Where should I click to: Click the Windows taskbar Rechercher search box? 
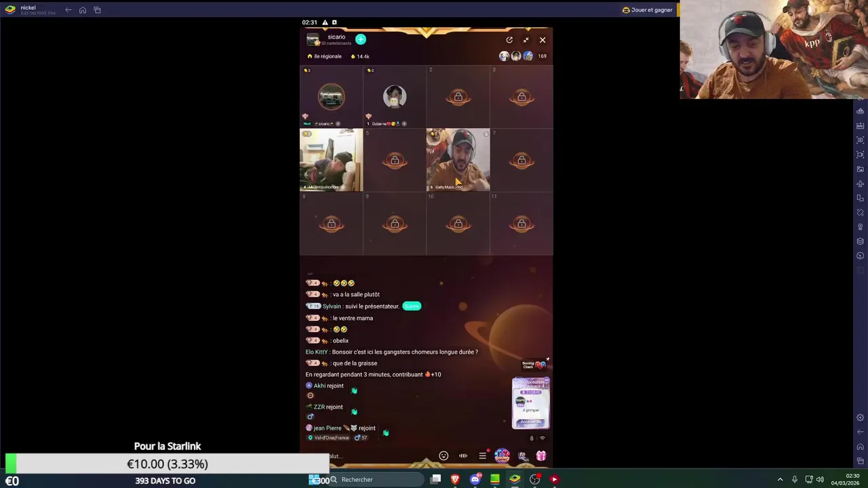point(375,480)
